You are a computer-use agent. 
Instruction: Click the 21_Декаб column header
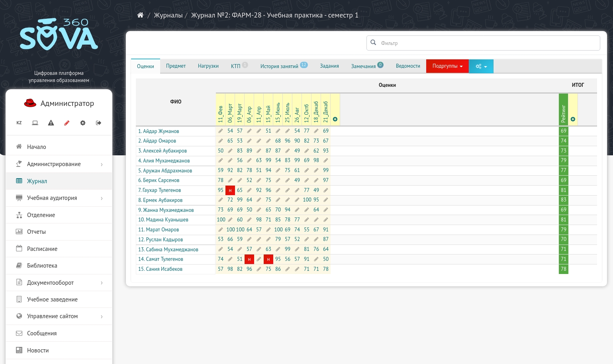pyautogui.click(x=326, y=110)
